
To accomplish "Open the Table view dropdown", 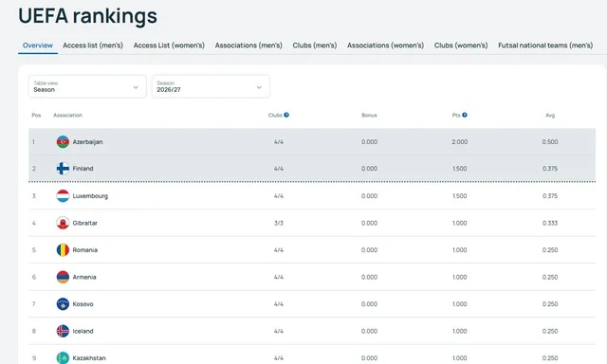I will tap(87, 86).
